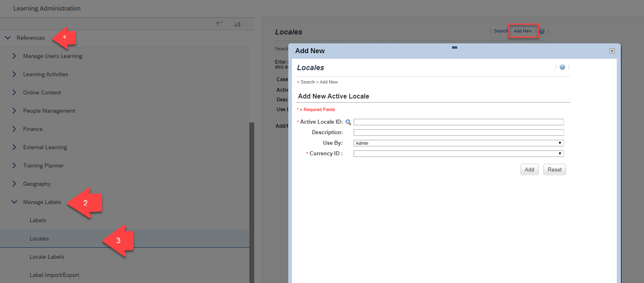Close the Add New dialog
Viewport: 644px width, 283px height.
pyautogui.click(x=612, y=51)
